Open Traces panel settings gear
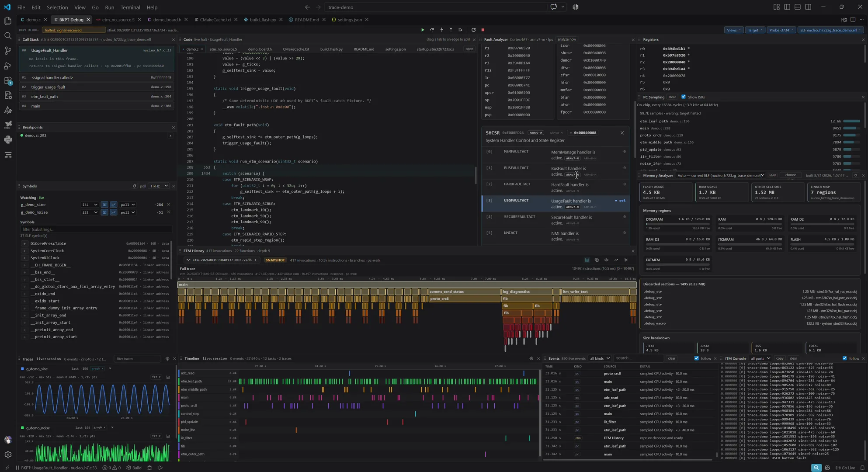Image resolution: width=868 pixels, height=472 pixels. point(167,359)
